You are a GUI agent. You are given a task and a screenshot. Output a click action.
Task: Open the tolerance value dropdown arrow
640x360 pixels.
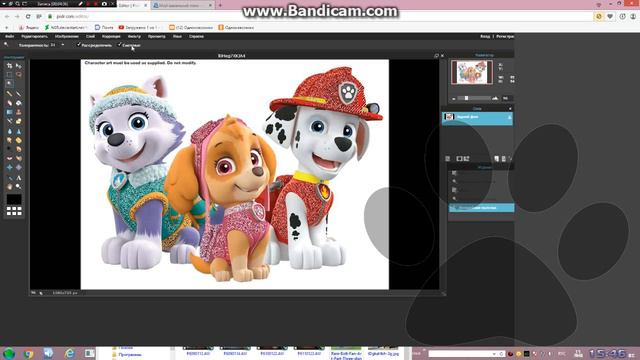pos(62,45)
